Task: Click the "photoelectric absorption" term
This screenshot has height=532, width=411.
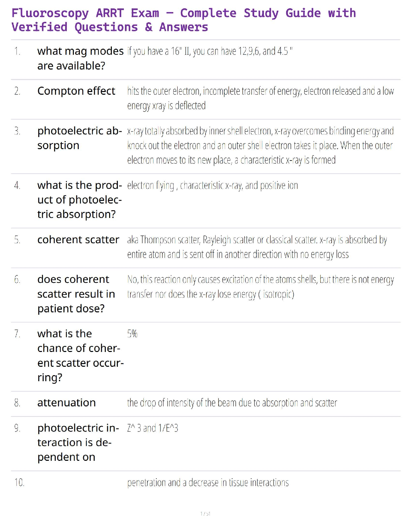Action: [x=80, y=138]
